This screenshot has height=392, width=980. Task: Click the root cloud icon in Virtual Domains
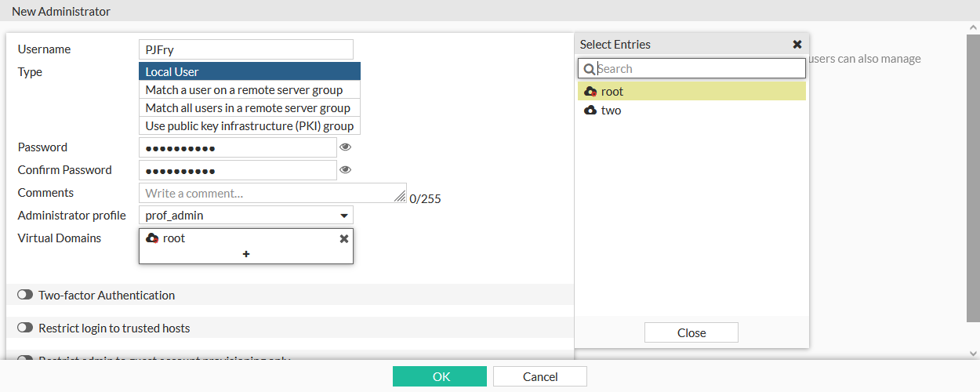[x=152, y=238]
